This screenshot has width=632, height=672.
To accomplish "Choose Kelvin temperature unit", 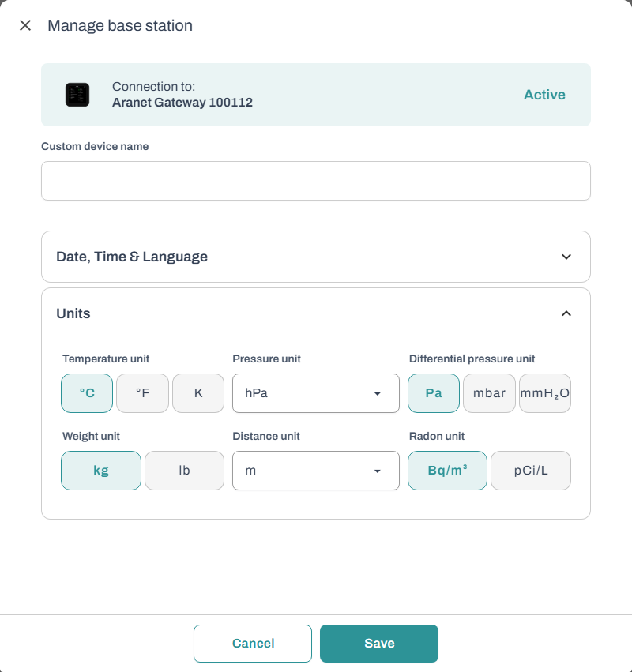I will click(x=198, y=393).
